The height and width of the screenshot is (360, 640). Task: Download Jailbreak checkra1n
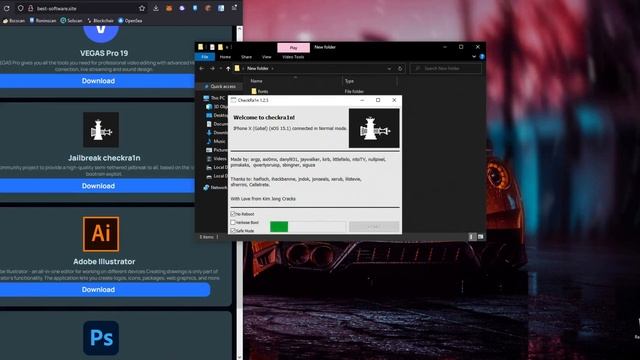click(x=97, y=186)
